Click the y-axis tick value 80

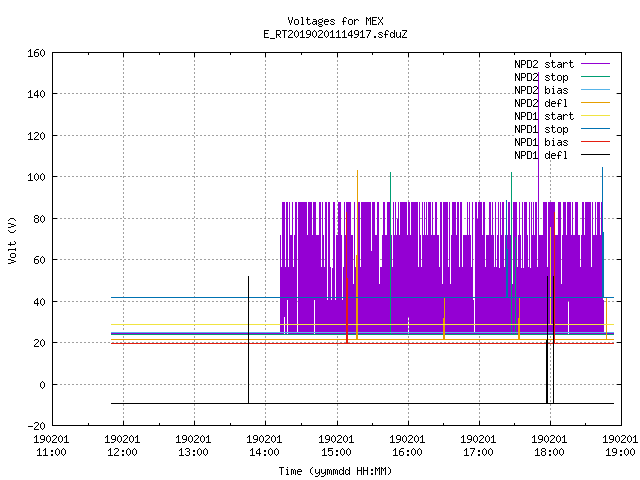pos(39,219)
